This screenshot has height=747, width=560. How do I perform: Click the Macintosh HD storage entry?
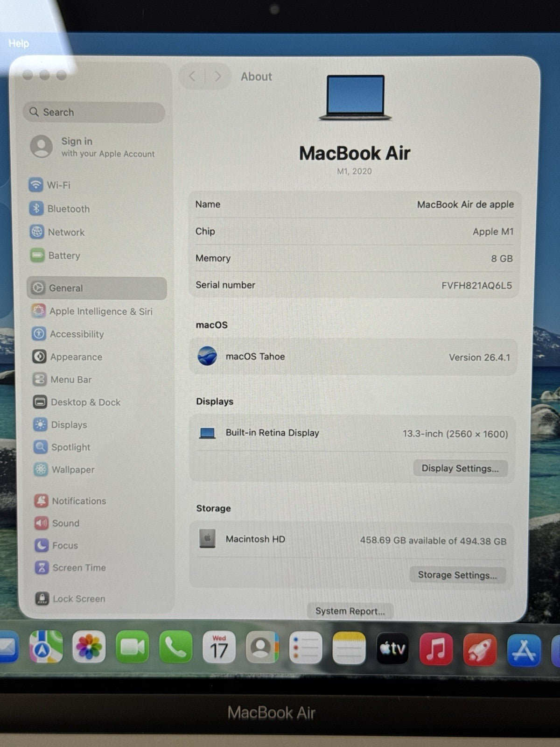coord(351,540)
